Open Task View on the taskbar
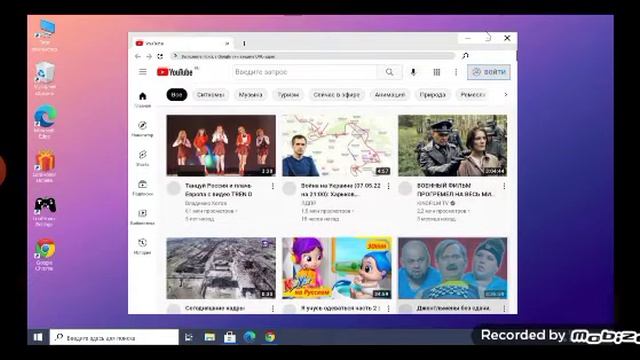Image resolution: width=640 pixels, height=360 pixels. [189, 337]
